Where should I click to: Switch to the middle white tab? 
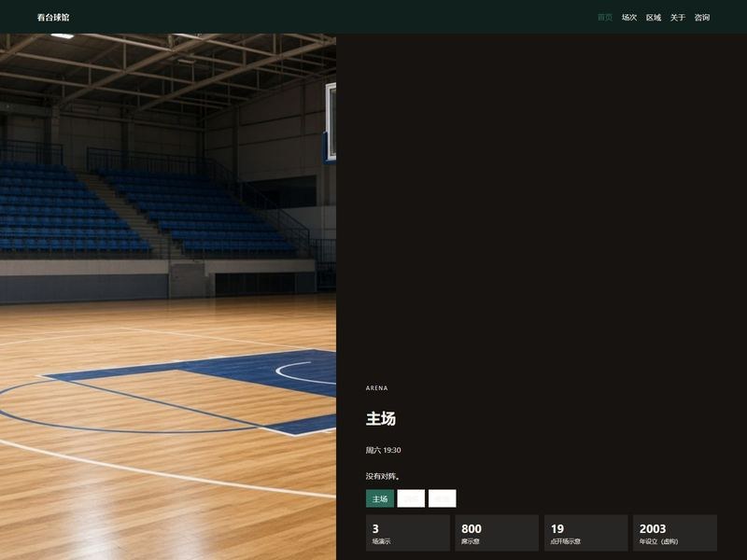pyautogui.click(x=411, y=498)
